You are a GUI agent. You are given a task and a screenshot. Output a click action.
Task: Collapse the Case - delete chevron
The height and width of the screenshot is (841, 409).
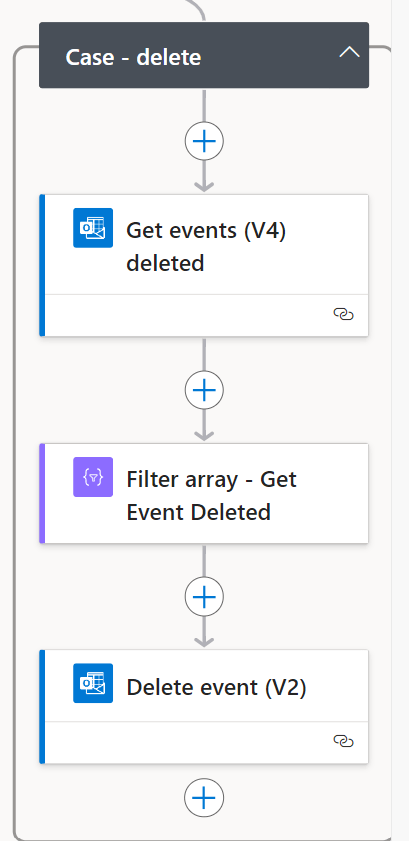pyautogui.click(x=349, y=52)
